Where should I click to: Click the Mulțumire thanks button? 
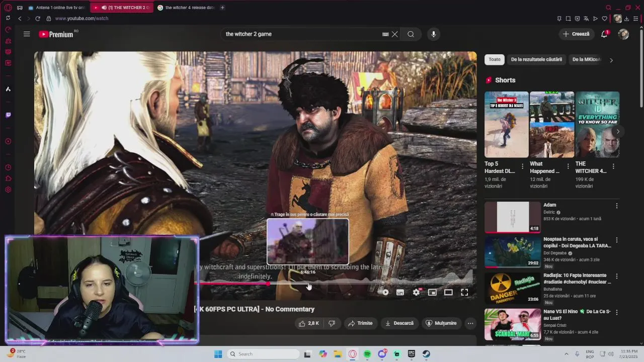pos(441,323)
